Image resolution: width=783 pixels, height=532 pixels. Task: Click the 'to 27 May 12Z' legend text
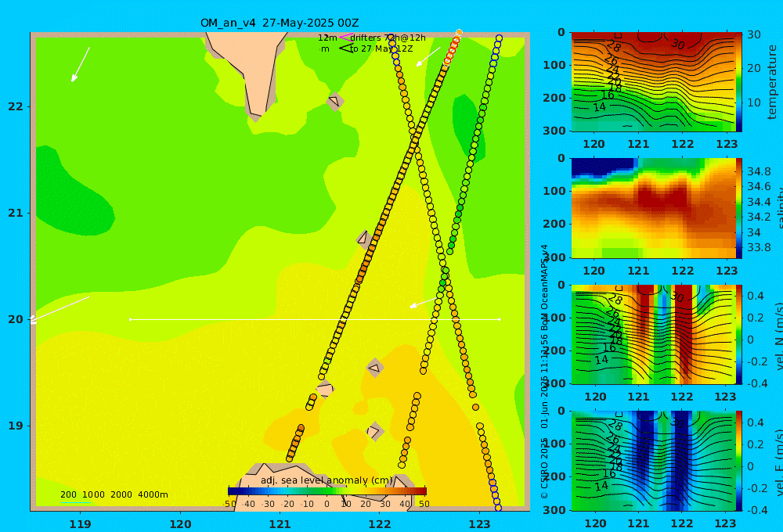(381, 49)
